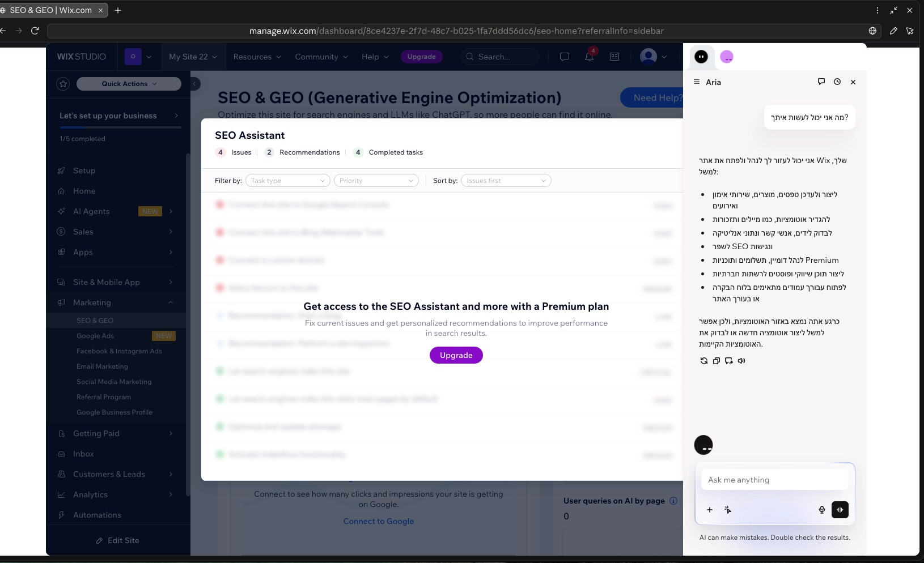Screen dimensions: 924x563
Task: Collapse the sidebar with the arrow button
Action: coord(194,84)
